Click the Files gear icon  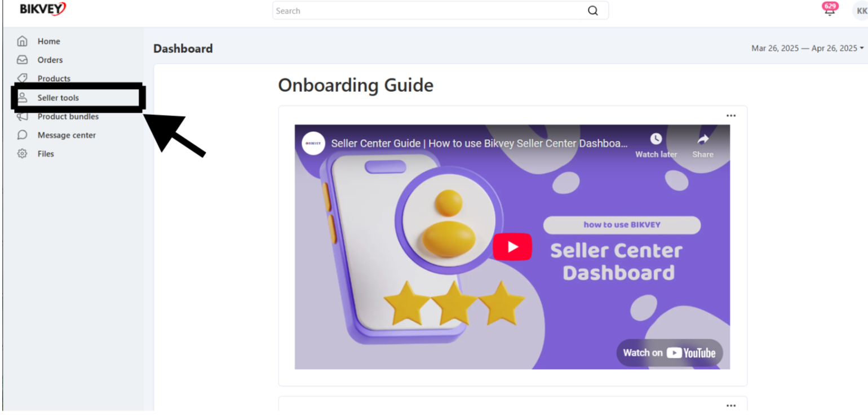pyautogui.click(x=22, y=154)
